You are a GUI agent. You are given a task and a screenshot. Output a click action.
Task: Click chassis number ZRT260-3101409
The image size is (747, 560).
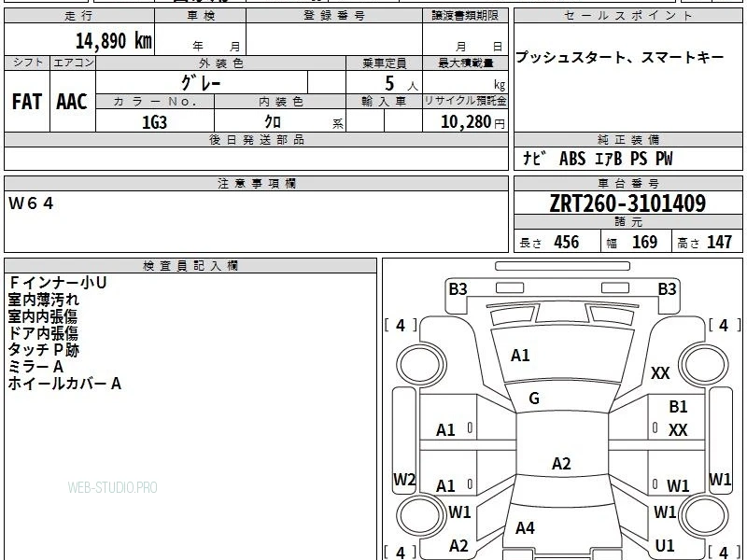coord(627,203)
